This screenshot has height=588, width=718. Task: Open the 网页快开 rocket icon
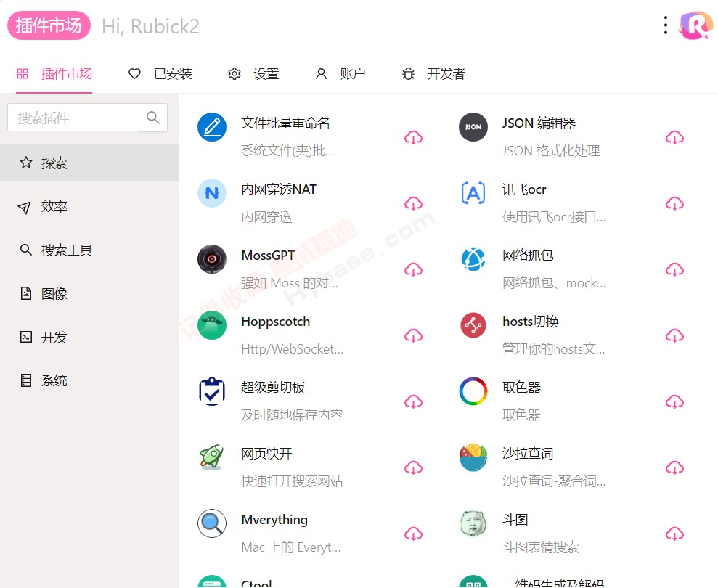click(x=212, y=457)
